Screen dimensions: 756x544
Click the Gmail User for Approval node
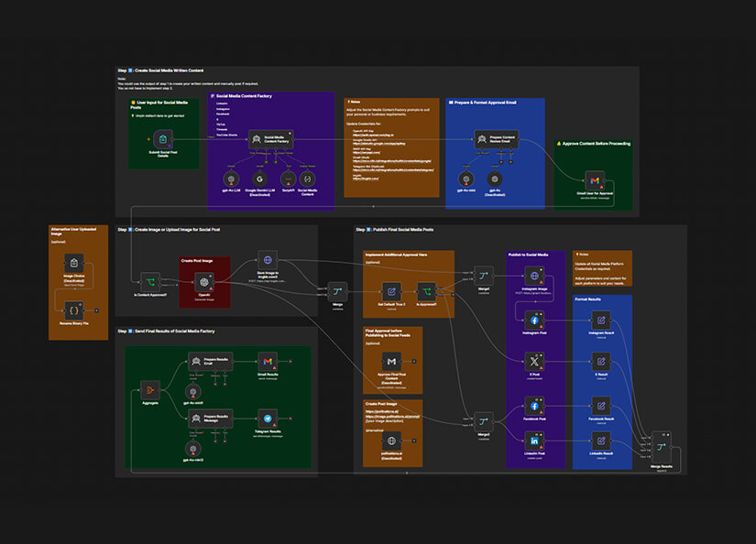click(x=595, y=180)
